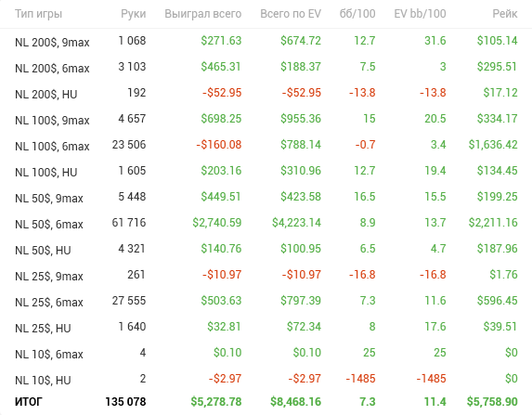532x415 pixels.
Task: Select the NL 50$, 6max row
Action: [266, 223]
